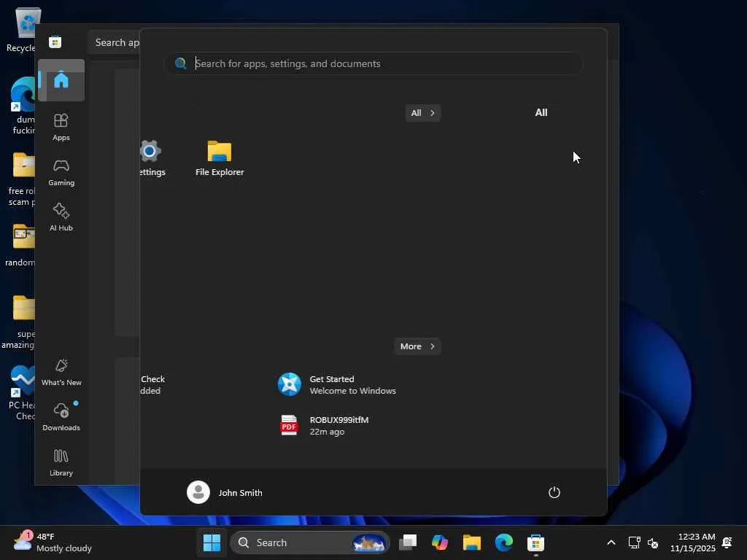
Task: Open notifications bell icon
Action: point(727,542)
